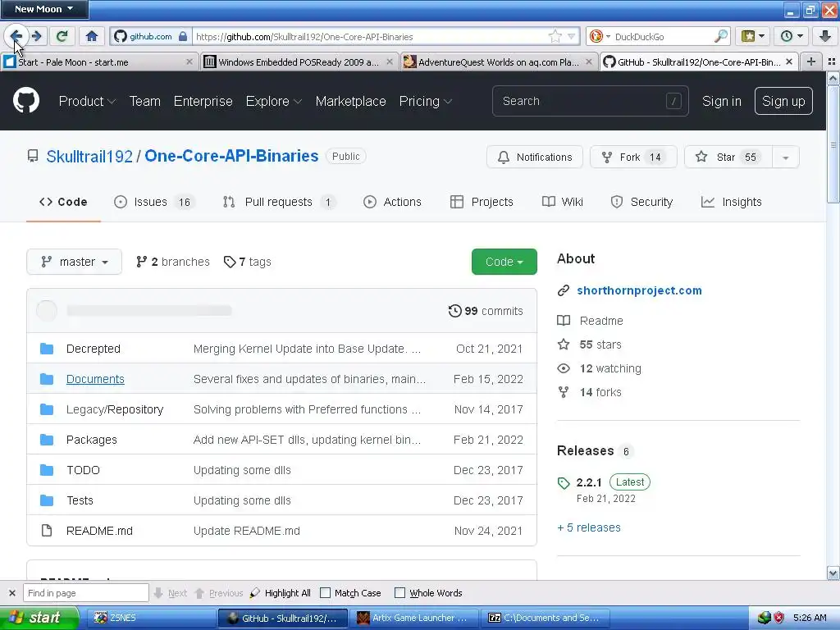Image resolution: width=840 pixels, height=630 pixels.
Task: Click the README.md file icon
Action: pos(47,531)
